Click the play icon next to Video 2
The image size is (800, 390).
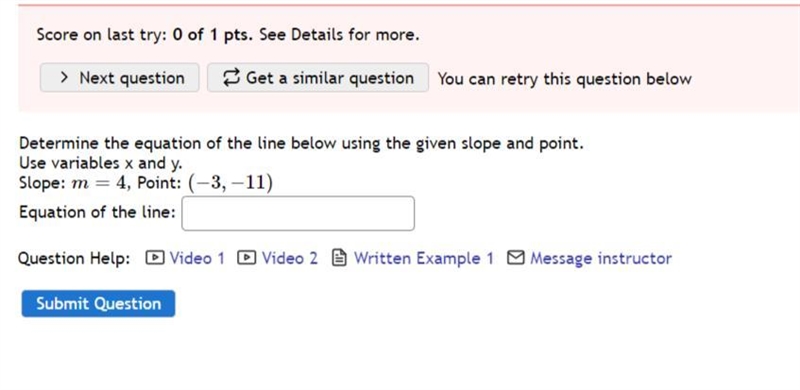pyautogui.click(x=247, y=258)
